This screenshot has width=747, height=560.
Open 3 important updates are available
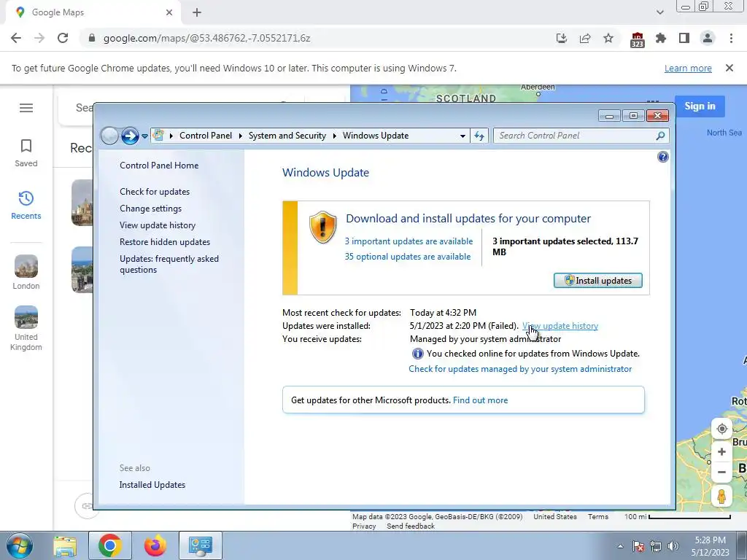(409, 241)
